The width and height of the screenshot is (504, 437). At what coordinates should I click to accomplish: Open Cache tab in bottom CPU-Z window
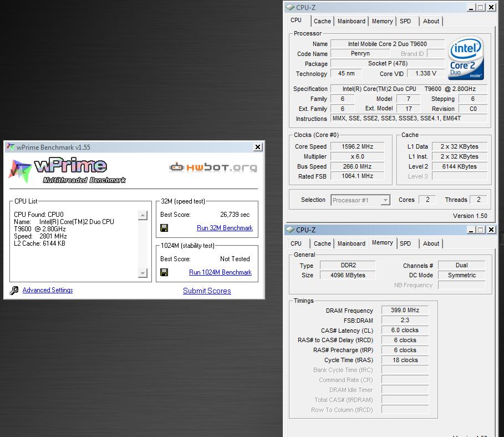tap(322, 244)
